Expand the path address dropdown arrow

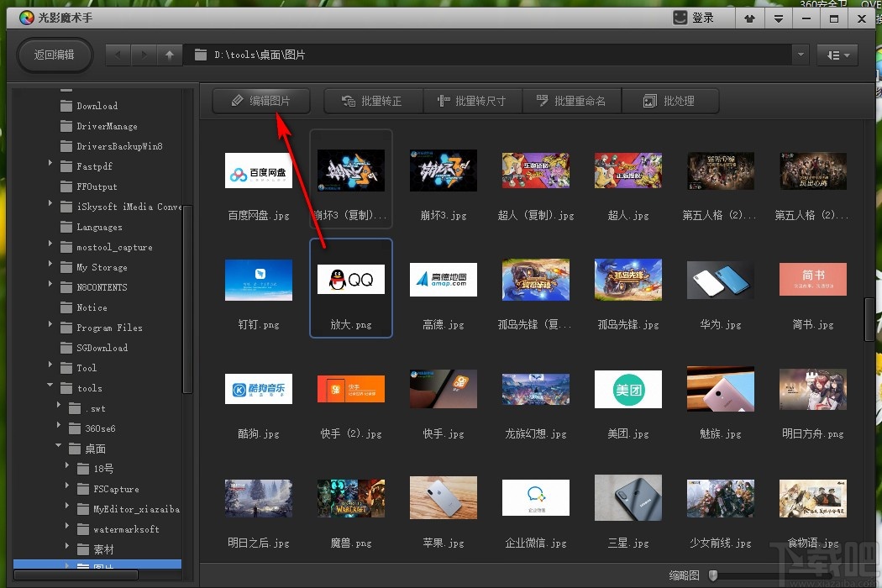pos(801,55)
